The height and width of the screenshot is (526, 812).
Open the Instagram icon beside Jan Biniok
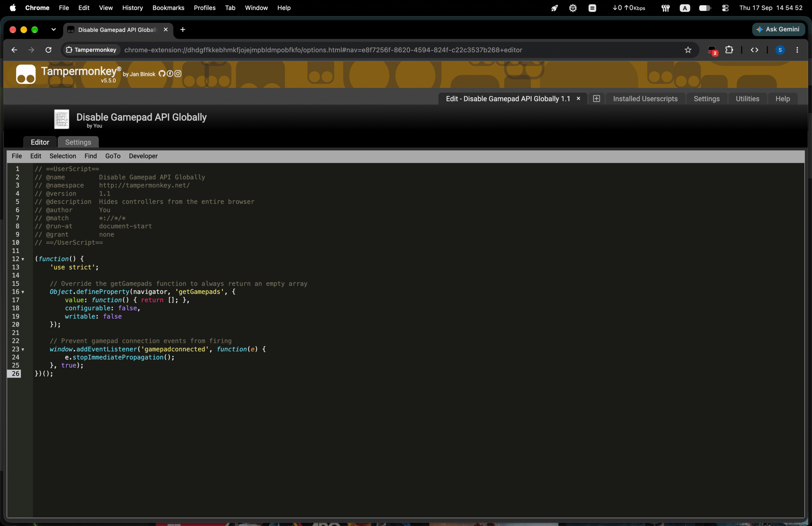coord(178,73)
